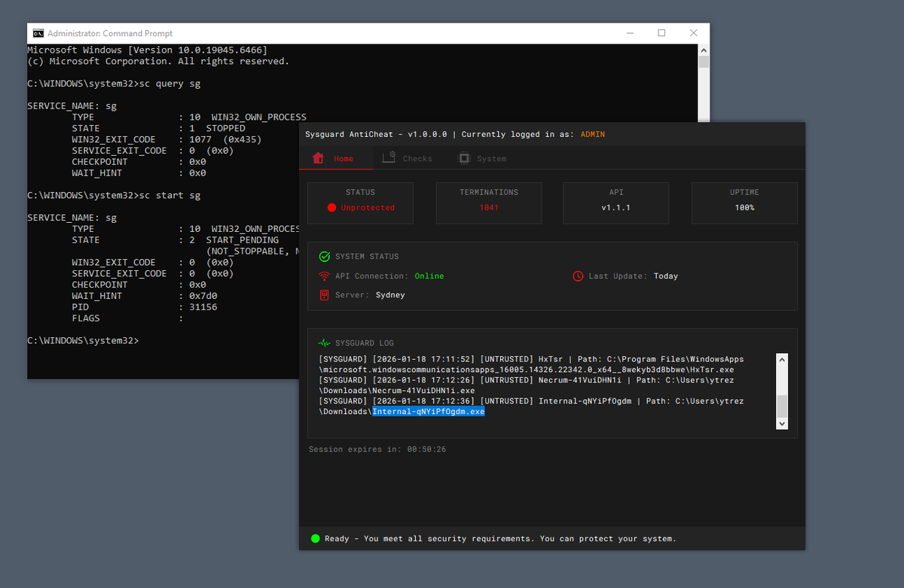The image size is (904, 588).
Task: Click the WIN32_EXIT_CODE 1077 line
Action: pyautogui.click(x=166, y=139)
